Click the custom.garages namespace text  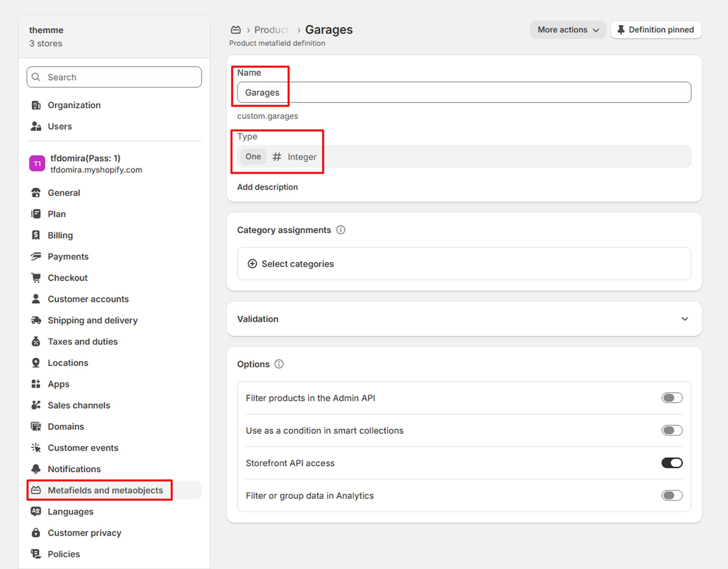pyautogui.click(x=267, y=116)
